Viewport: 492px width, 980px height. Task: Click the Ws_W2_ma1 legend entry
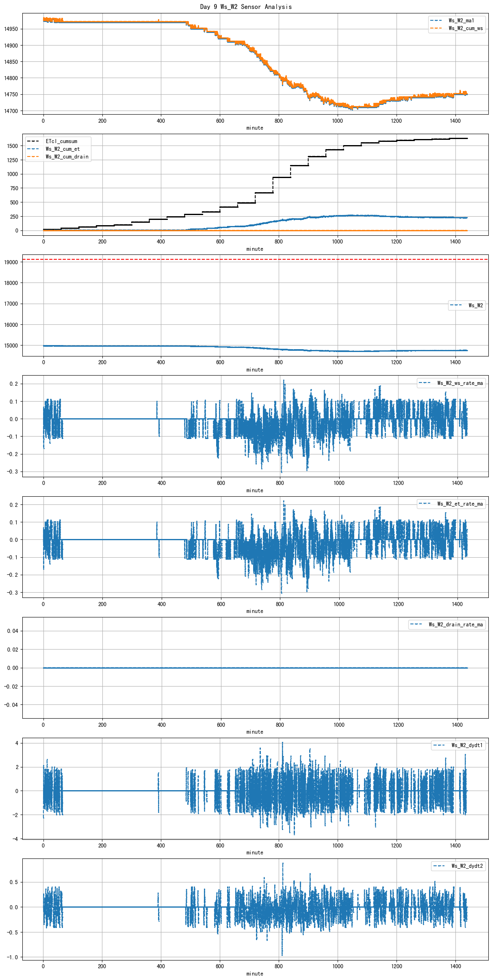(x=461, y=20)
